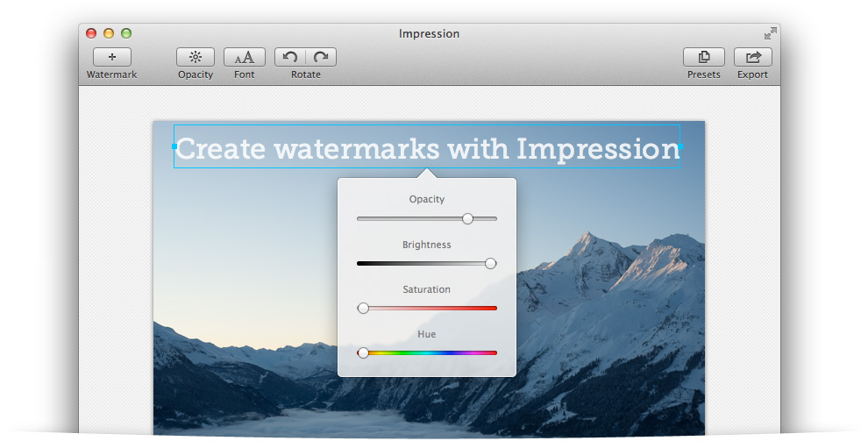The image size is (868, 448).
Task: Rotate the watermark clockwise
Action: [x=321, y=57]
